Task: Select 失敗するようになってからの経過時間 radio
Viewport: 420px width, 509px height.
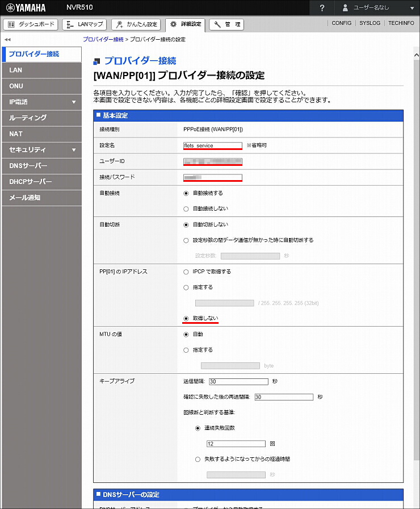Action: click(x=198, y=460)
